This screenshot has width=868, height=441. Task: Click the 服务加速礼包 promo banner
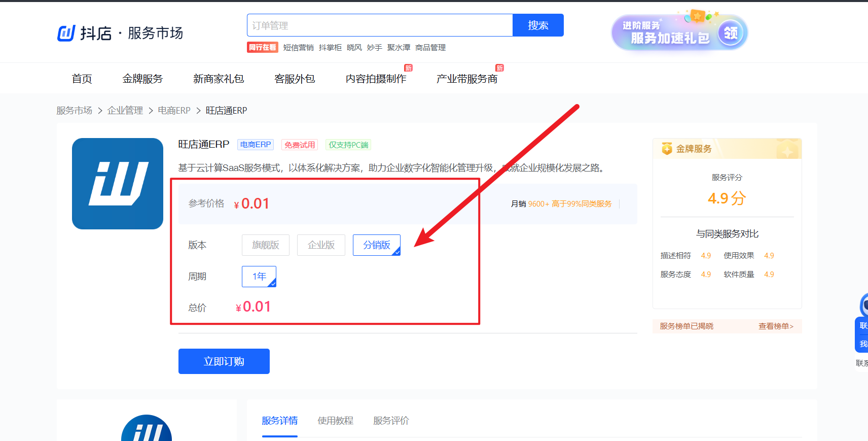[679, 32]
